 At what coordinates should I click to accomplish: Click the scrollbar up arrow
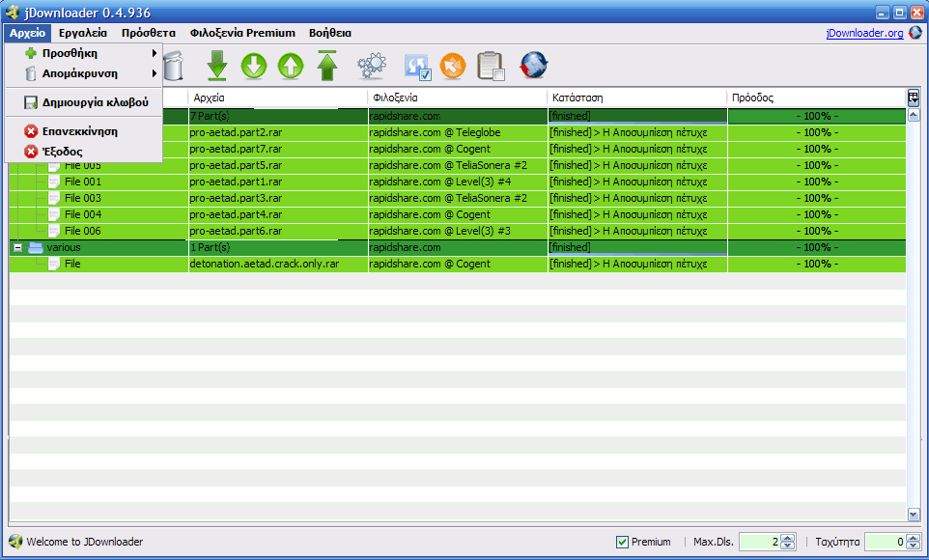(913, 116)
